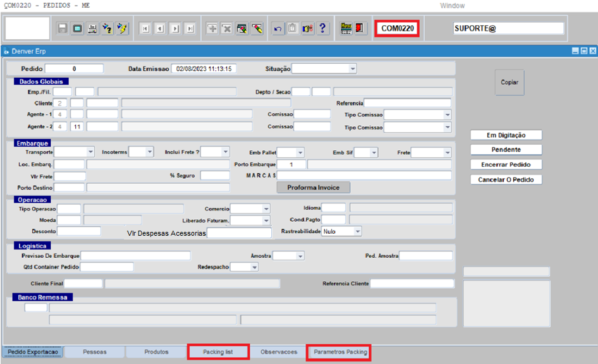The height and width of the screenshot is (364, 598).
Task: Click the undo arrow toolbar icon
Action: pyautogui.click(x=278, y=28)
